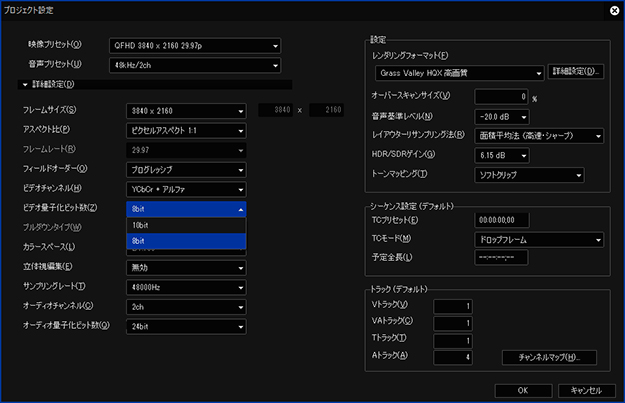Open the video preset dropdown (QFHD 3840 x 2160)
The height and width of the screenshot is (403, 625).
[x=195, y=46]
